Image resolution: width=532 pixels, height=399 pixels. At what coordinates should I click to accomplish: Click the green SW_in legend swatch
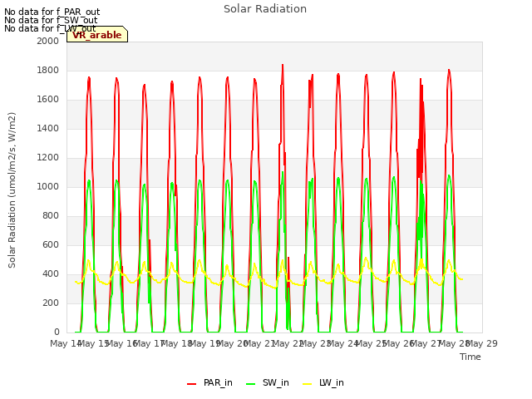tap(251, 384)
